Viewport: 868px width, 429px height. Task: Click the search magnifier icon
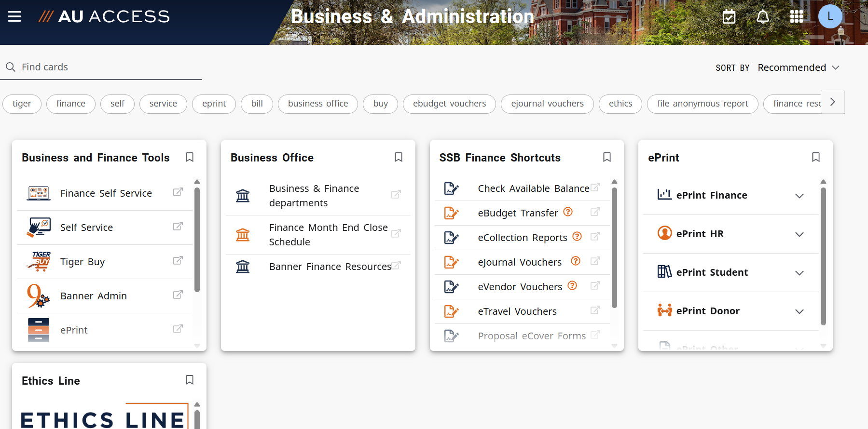coord(11,67)
